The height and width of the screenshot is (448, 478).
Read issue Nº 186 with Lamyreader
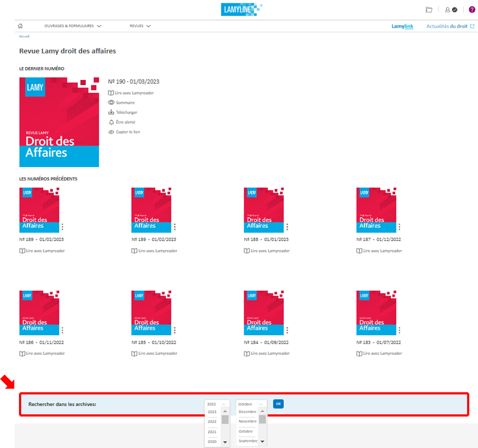(x=42, y=354)
